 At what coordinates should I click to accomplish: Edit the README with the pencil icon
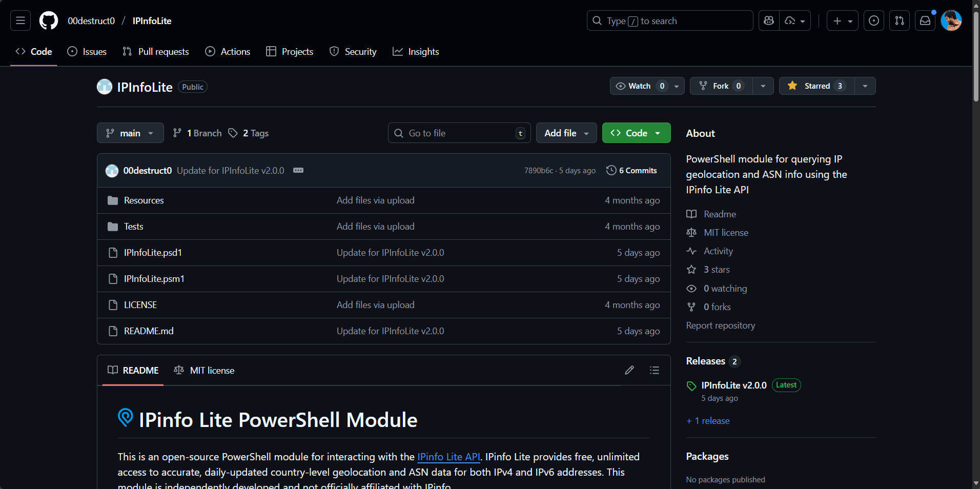pos(629,370)
